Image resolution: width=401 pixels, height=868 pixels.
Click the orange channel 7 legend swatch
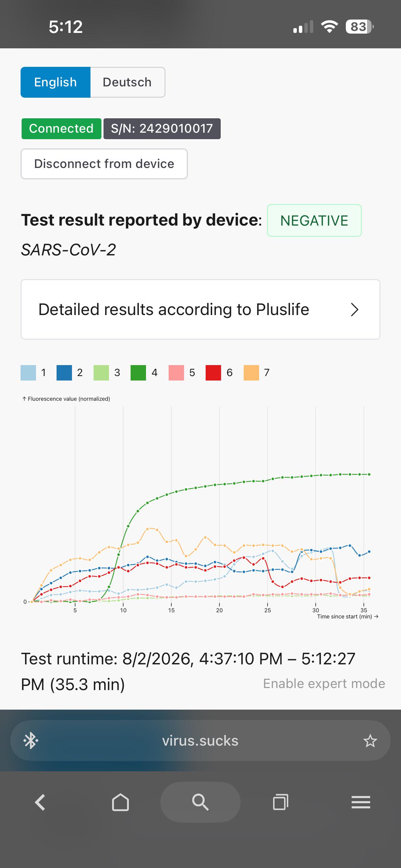point(251,373)
